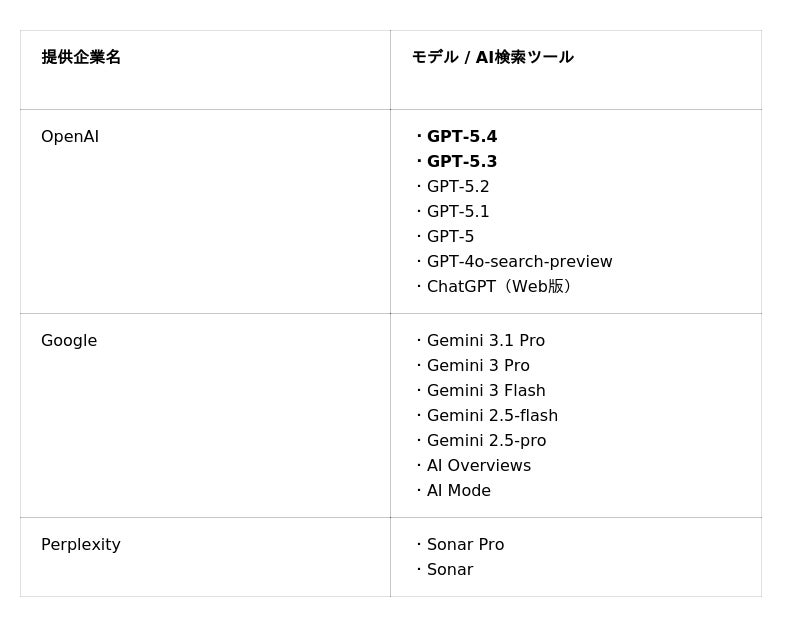Select the Gemini 2.5-flash item
800x627 pixels.
click(492, 416)
